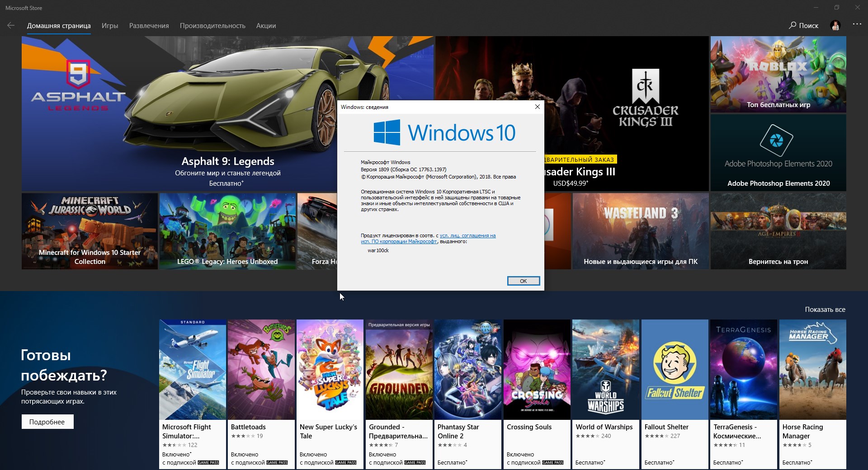Image resolution: width=868 pixels, height=470 pixels.
Task: Click the Подробнее button
Action: (47, 422)
